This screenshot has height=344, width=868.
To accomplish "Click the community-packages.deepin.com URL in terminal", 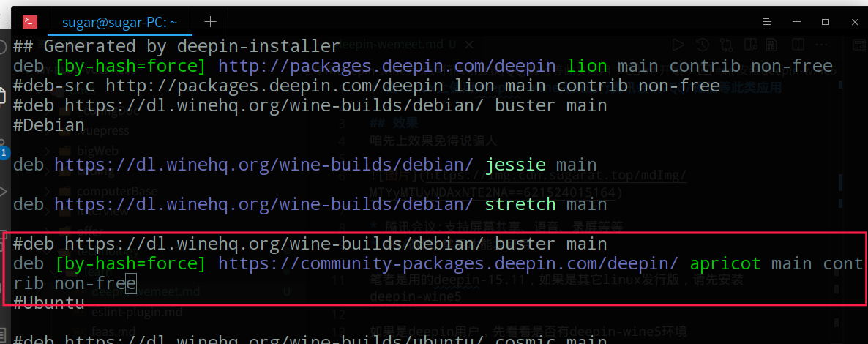I will [x=449, y=263].
